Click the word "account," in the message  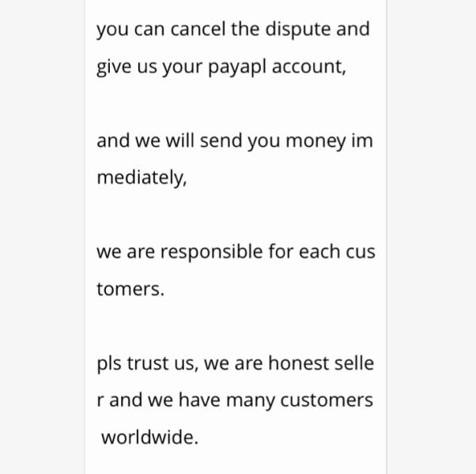tap(309, 67)
